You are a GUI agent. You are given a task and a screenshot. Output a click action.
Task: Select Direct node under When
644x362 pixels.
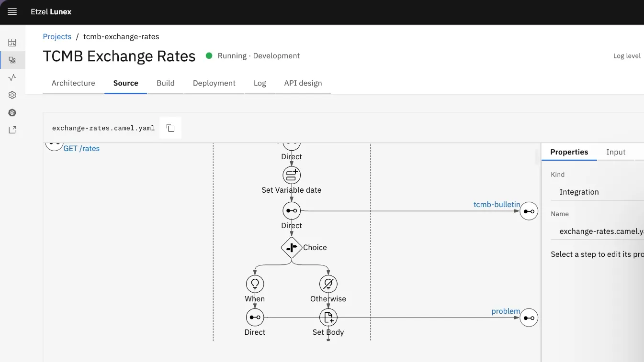point(255,318)
